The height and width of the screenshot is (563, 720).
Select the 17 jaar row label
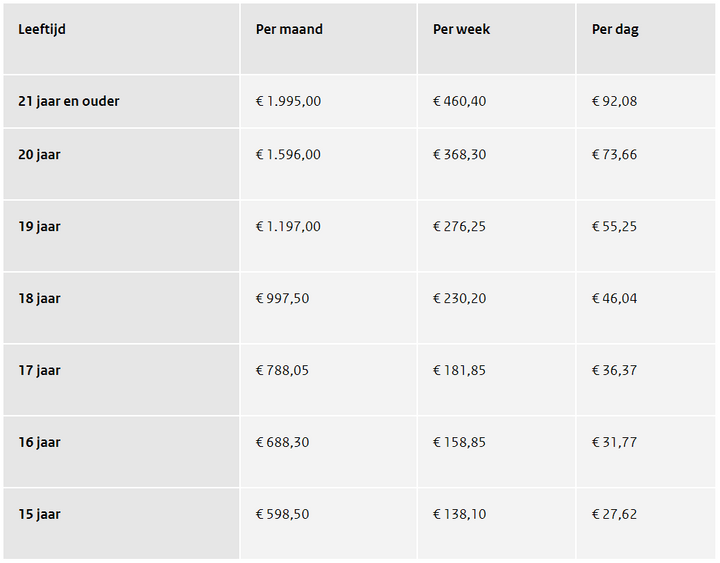[39, 370]
